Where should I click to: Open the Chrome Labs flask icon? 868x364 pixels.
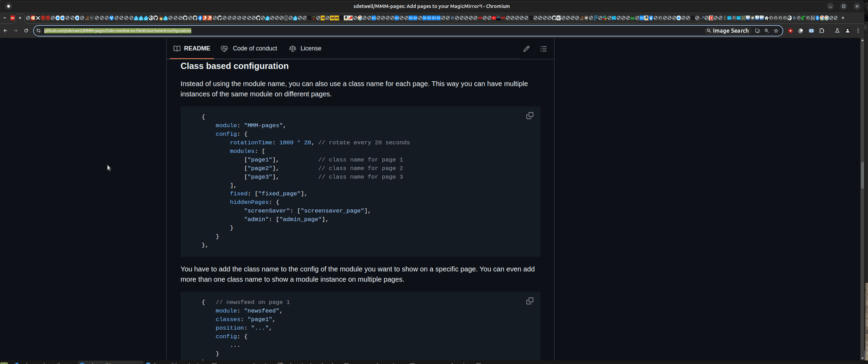pyautogui.click(x=837, y=30)
